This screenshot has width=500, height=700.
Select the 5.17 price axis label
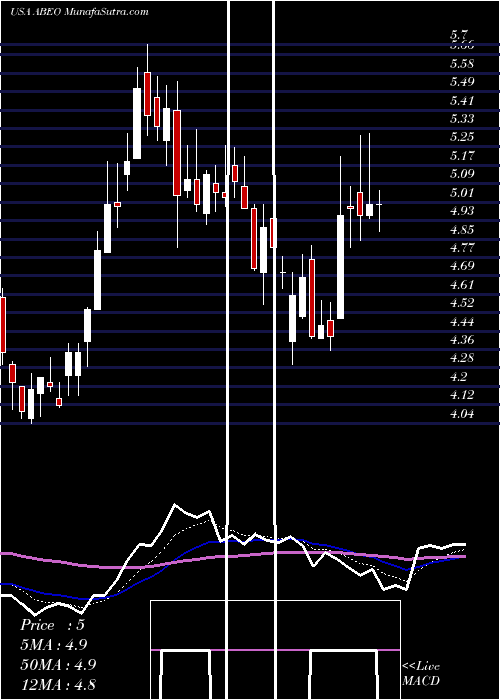click(462, 156)
